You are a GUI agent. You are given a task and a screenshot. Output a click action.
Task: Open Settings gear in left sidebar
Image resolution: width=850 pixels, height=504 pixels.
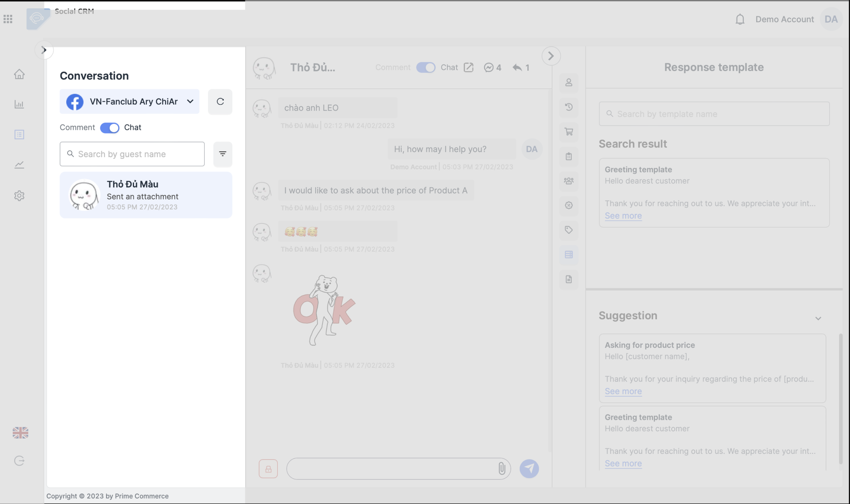19,196
